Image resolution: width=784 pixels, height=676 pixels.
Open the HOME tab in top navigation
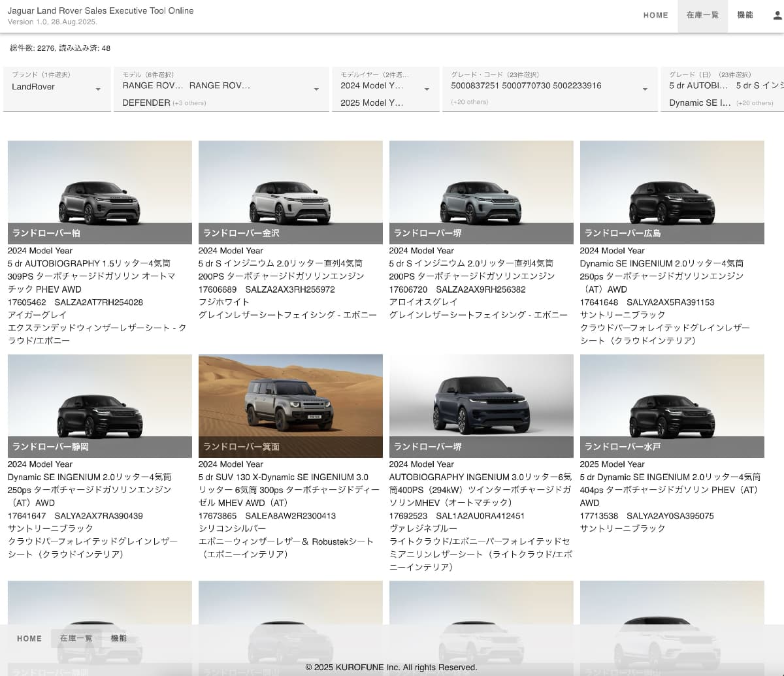pos(655,16)
